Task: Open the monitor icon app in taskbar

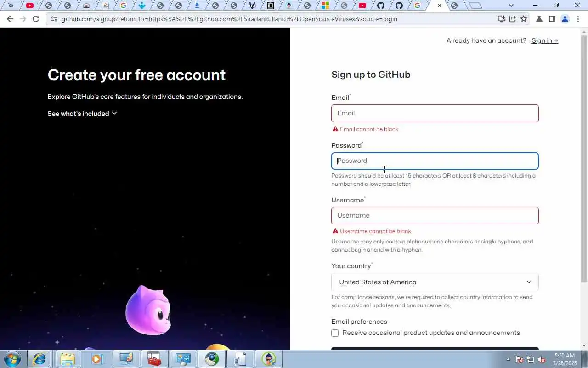Action: tap(125, 359)
